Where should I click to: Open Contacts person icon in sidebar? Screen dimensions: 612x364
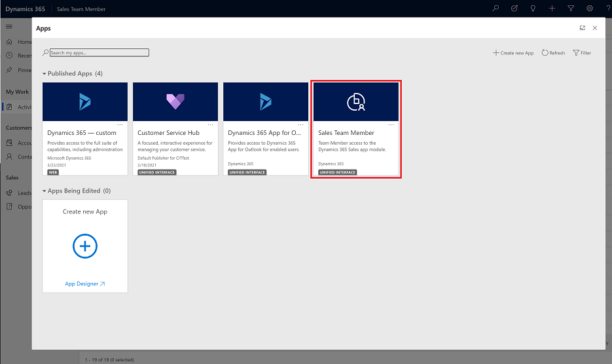click(9, 156)
